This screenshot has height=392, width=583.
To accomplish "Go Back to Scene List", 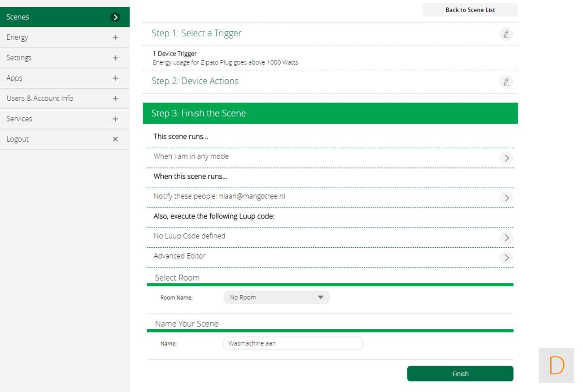I will point(470,10).
